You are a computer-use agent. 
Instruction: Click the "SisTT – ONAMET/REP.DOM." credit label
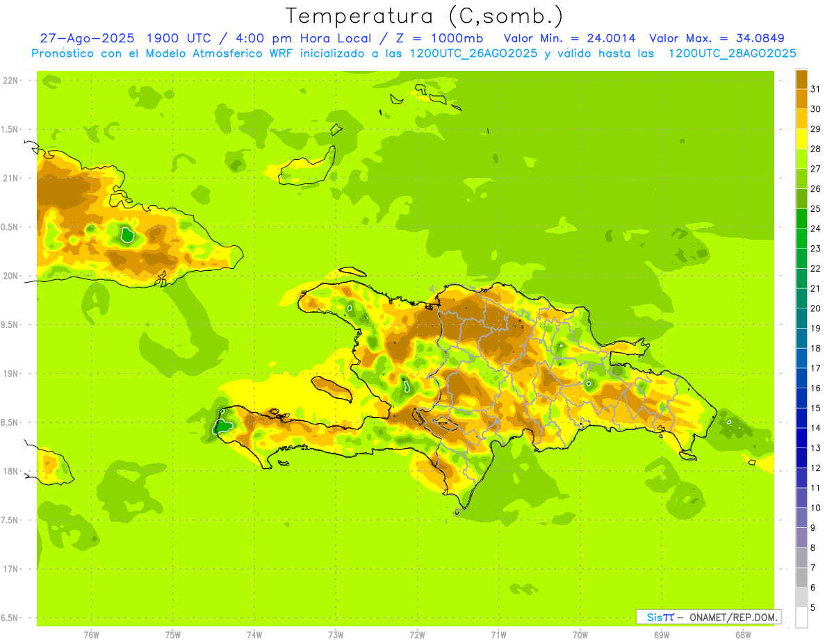tap(708, 617)
